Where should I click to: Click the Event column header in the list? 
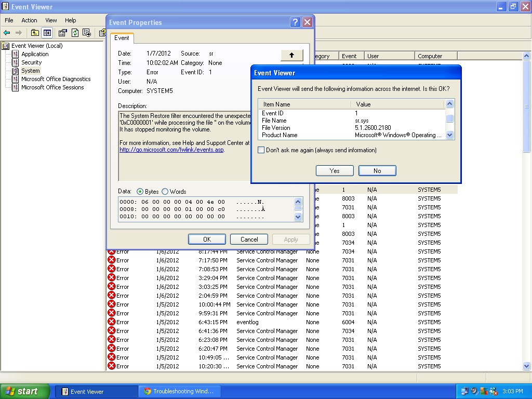(352, 56)
